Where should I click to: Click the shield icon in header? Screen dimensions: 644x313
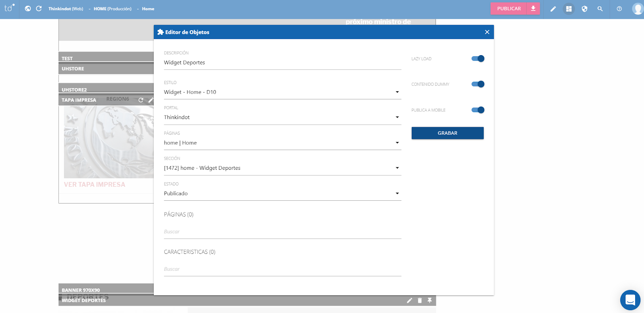click(584, 9)
